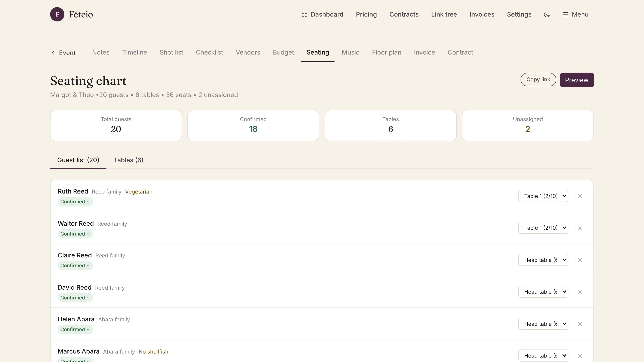Click Ruth Reed's Vegetarian label
Screen dimensions: 644x362
click(x=139, y=192)
